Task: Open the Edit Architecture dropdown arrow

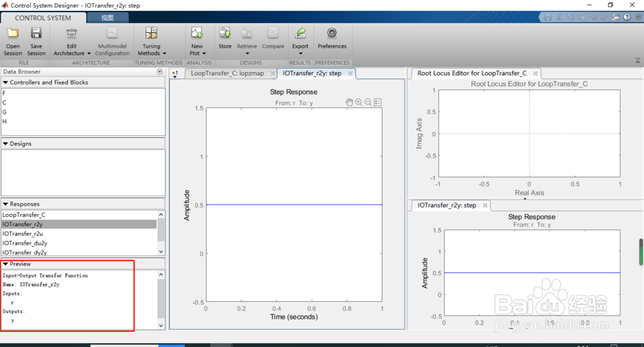Action: 89,53
